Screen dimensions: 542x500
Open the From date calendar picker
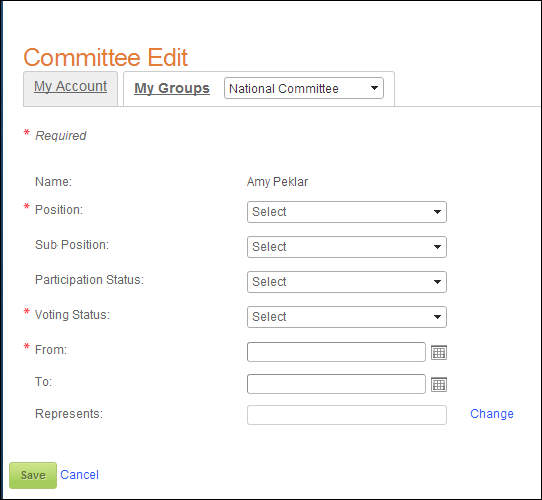439,352
